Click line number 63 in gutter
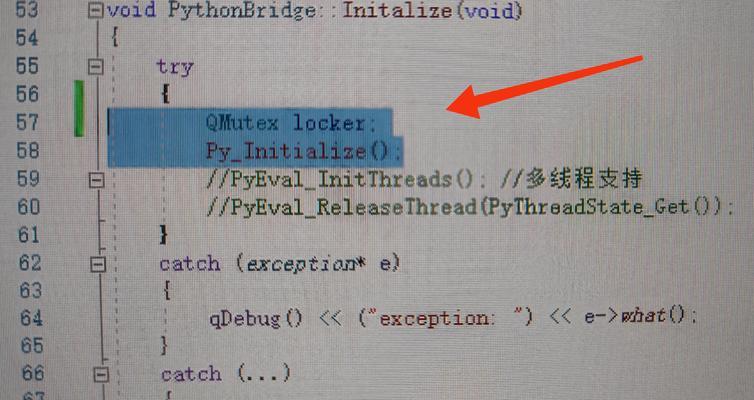The image size is (754, 400). click(x=31, y=291)
